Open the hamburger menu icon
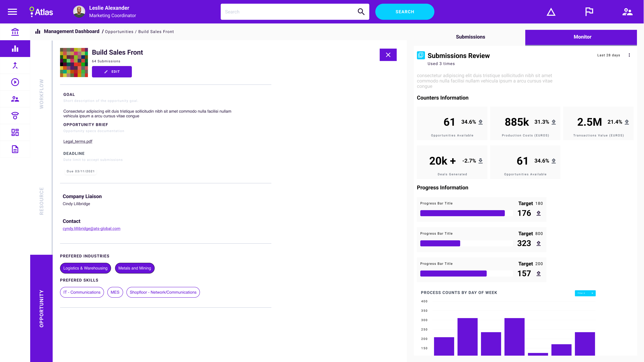Viewport: 644px width, 362px height. (12, 12)
